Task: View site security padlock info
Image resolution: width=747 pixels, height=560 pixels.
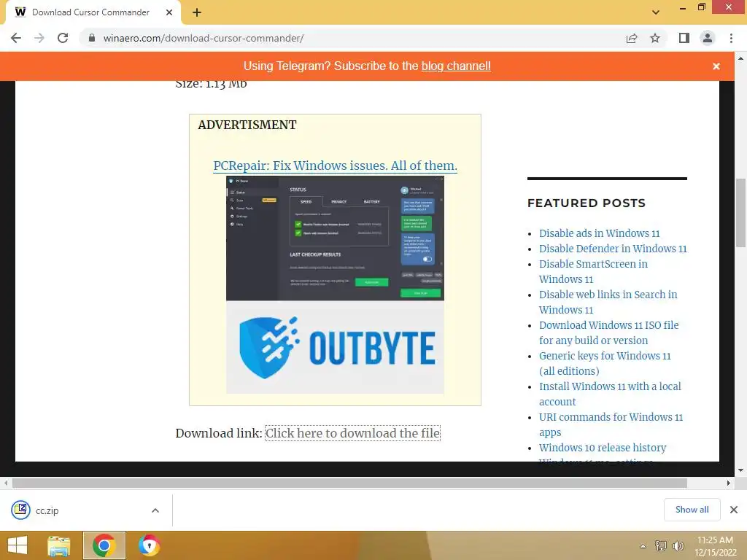Action: coord(92,38)
